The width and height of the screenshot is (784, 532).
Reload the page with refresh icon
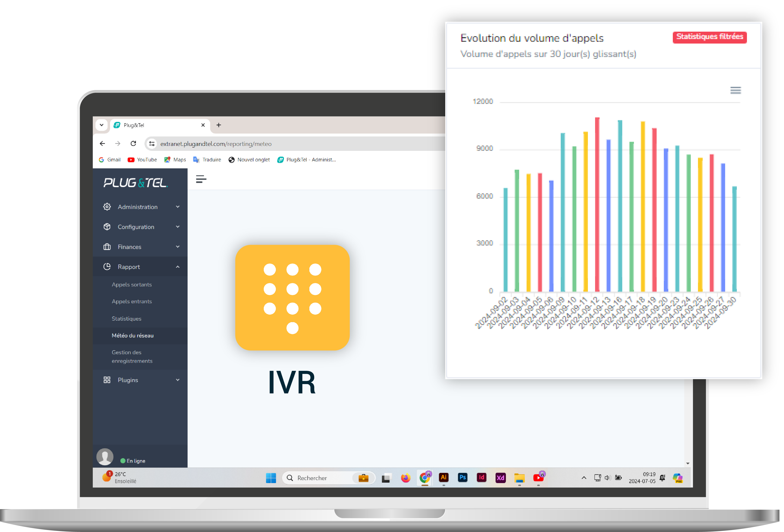point(133,144)
